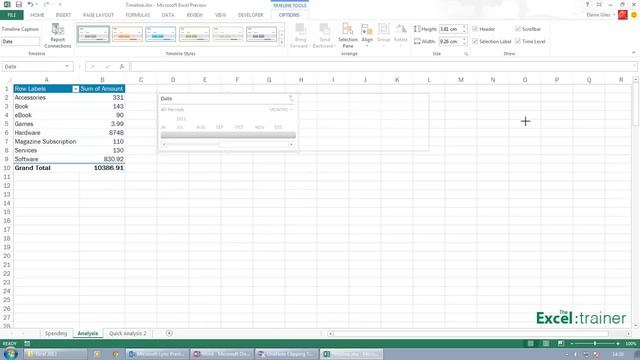Select the Quick Analysis 2 sheet tab

(x=128, y=333)
